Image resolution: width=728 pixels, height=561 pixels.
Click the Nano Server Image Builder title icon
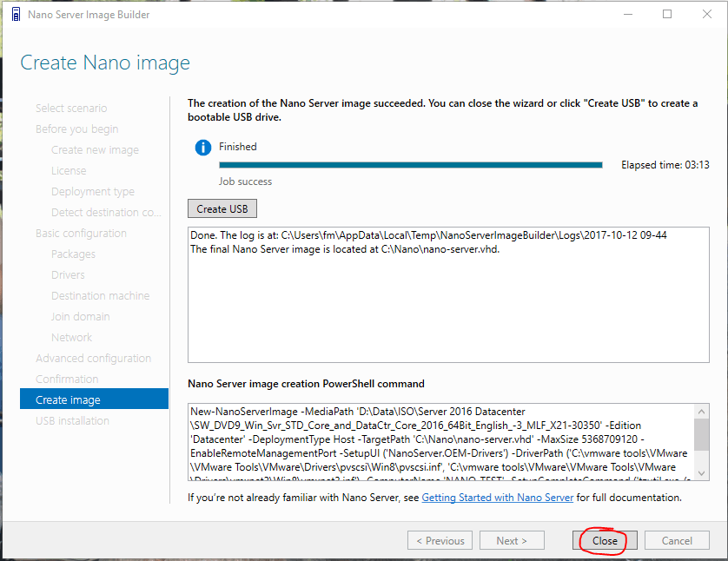tap(16, 15)
